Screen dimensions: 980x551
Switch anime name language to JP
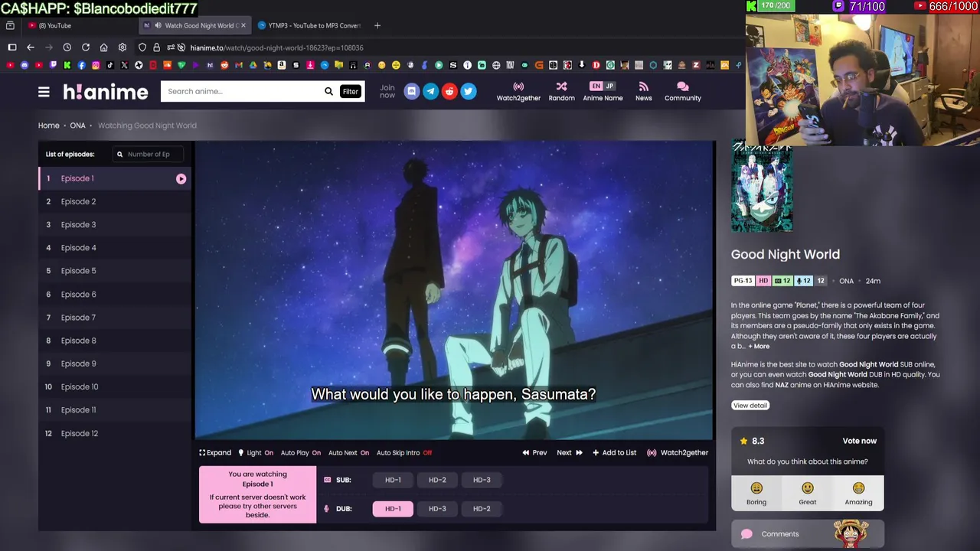click(x=609, y=86)
